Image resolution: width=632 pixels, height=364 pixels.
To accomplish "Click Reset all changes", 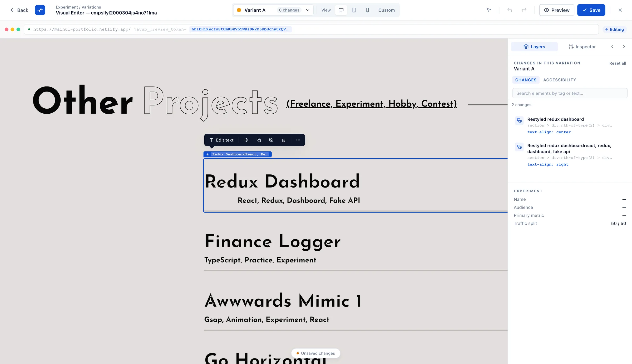I will 618,63.
